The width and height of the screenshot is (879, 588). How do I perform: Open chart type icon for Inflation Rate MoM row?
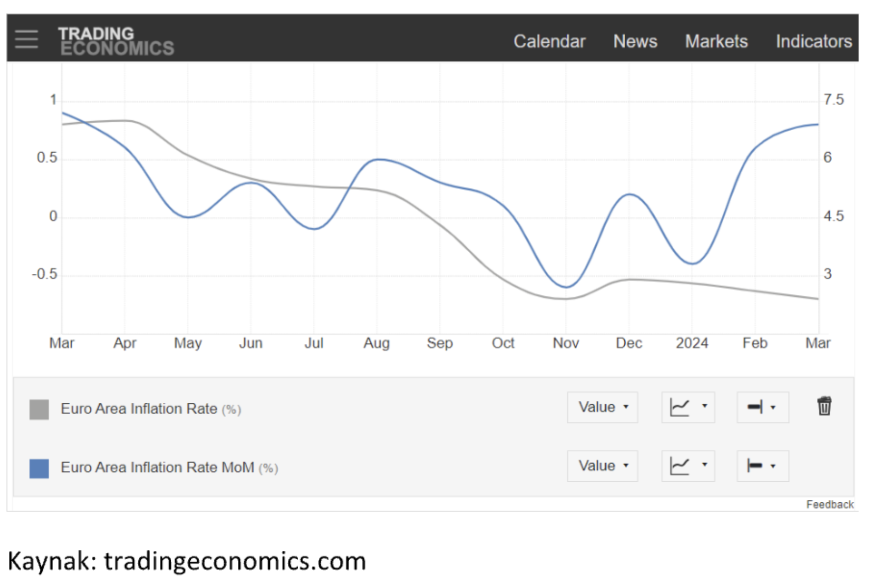pos(679,466)
